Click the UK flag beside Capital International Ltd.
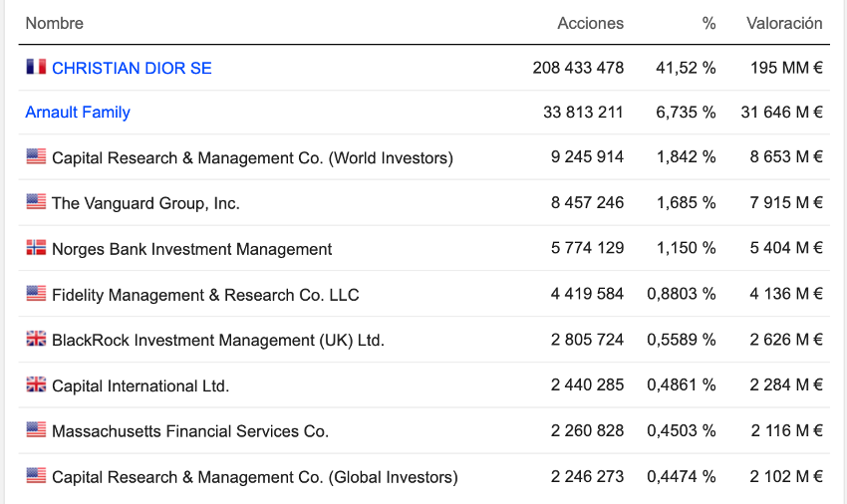 pyautogui.click(x=36, y=384)
